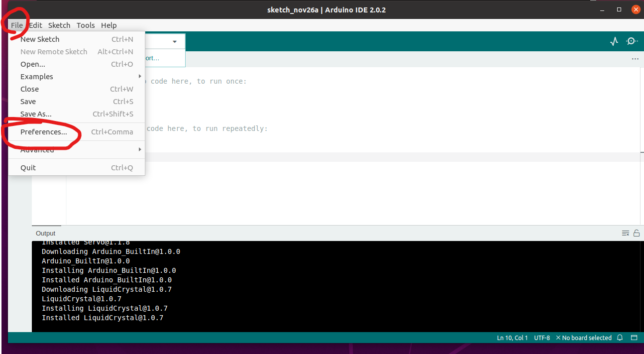
Task: Select Open... in the File menu
Action: [x=76, y=64]
